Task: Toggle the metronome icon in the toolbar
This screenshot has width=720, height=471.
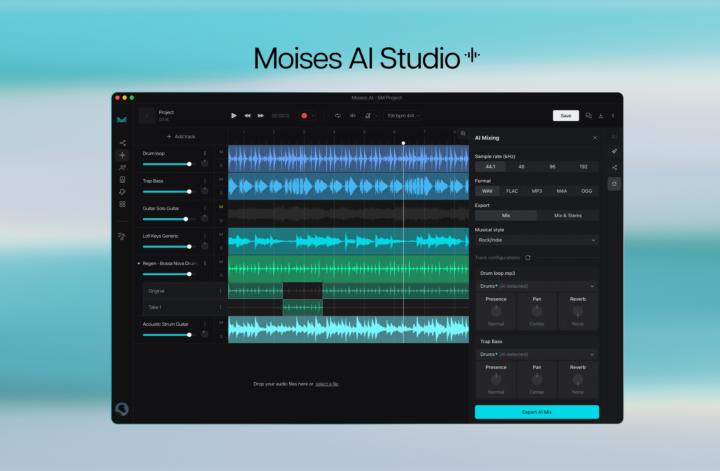Action: (x=368, y=116)
